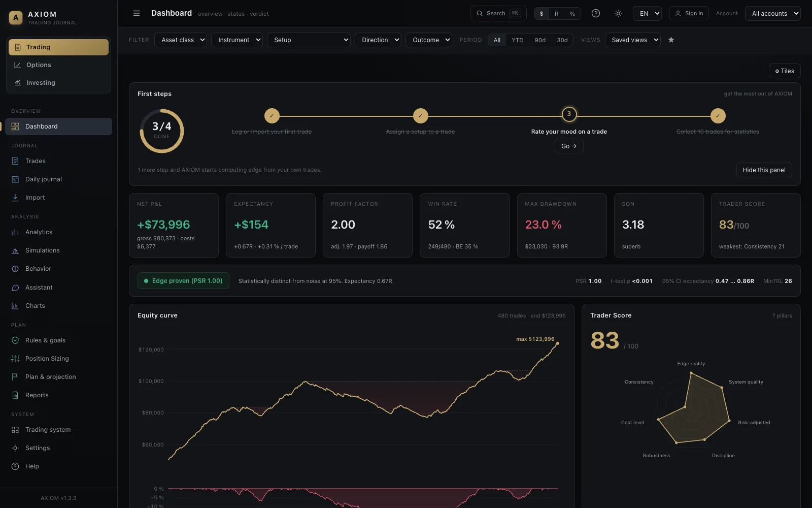Open the EN language dropdown
The height and width of the screenshot is (508, 812).
(647, 14)
